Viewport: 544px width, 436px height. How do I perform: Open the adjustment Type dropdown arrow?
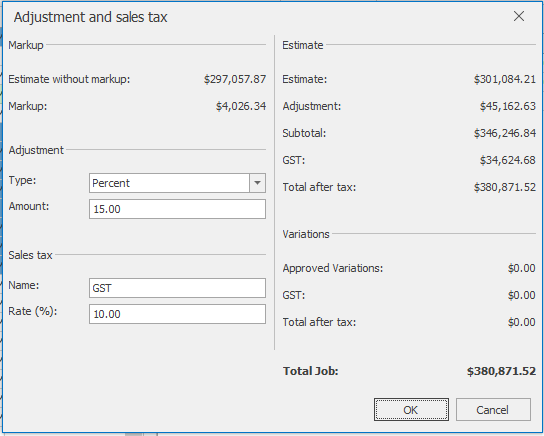click(257, 183)
